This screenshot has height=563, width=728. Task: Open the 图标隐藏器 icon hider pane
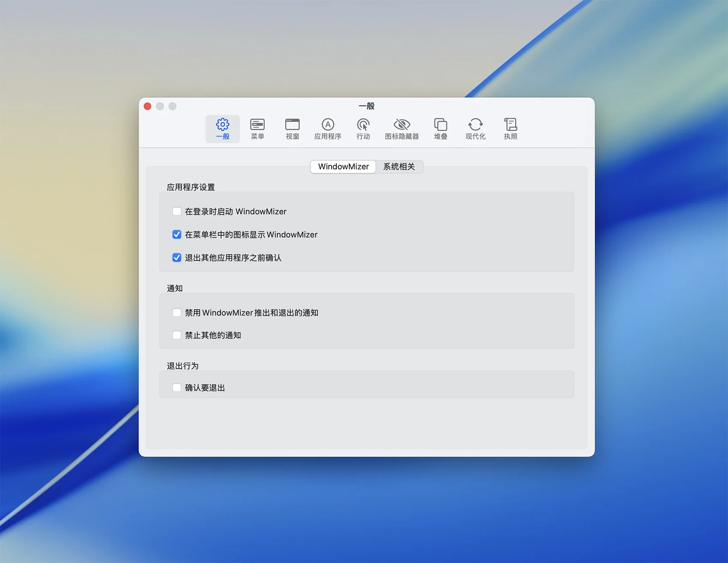coord(402,129)
